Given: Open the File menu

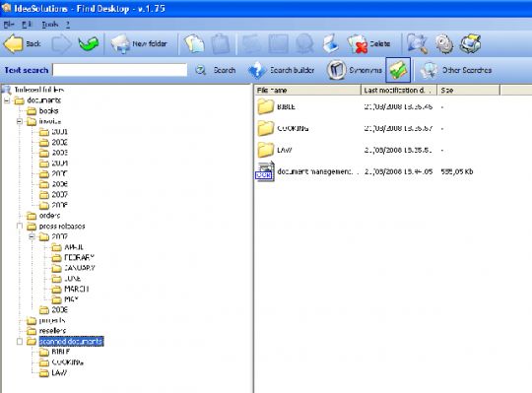Looking at the screenshot, I should pyautogui.click(x=9, y=25).
